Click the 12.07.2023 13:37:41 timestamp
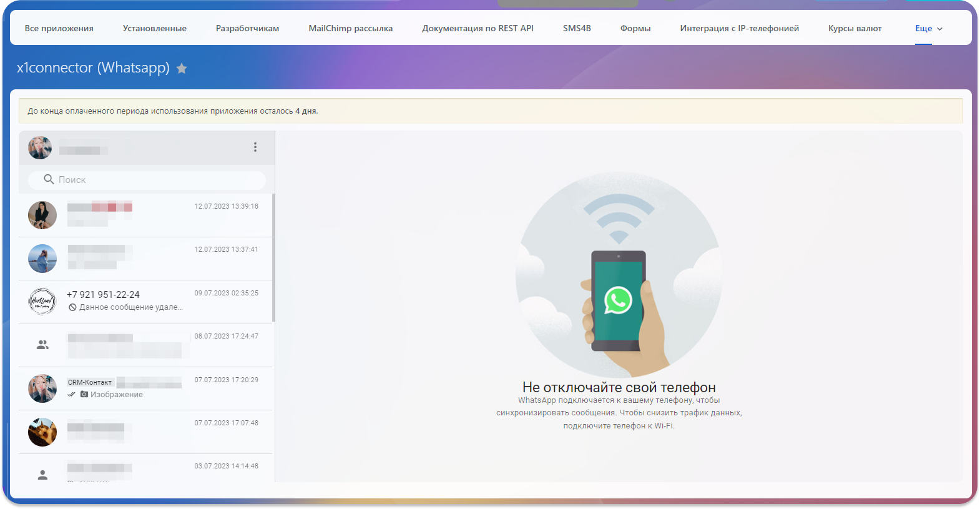The height and width of the screenshot is (509, 980). [x=226, y=249]
